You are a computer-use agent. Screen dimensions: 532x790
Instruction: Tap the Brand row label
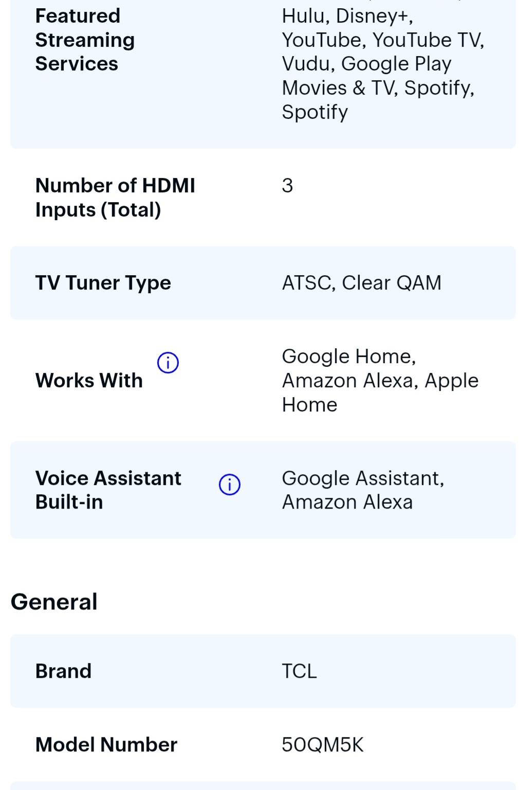[x=63, y=671]
